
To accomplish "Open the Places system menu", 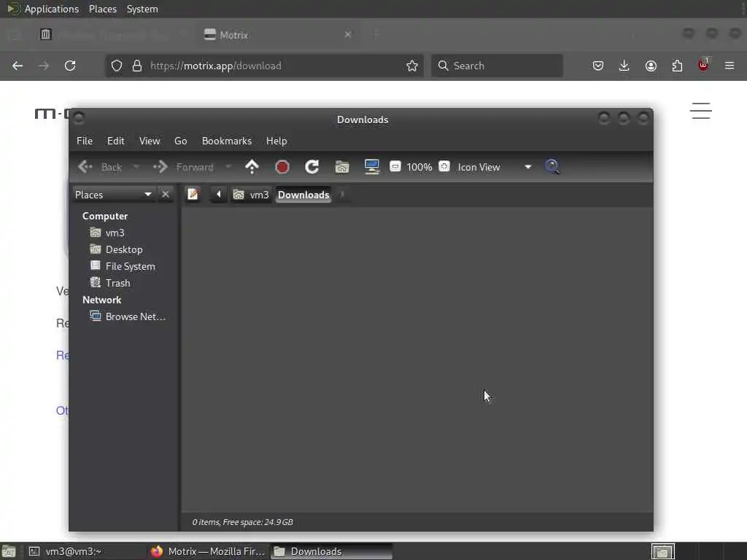I will click(x=102, y=9).
